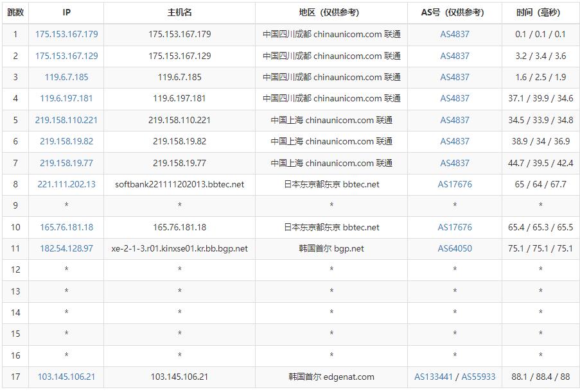Image resolution: width=580 pixels, height=392 pixels.
Task: Select time value 75.1 / 75.1 / 75.1
Action: pos(540,248)
